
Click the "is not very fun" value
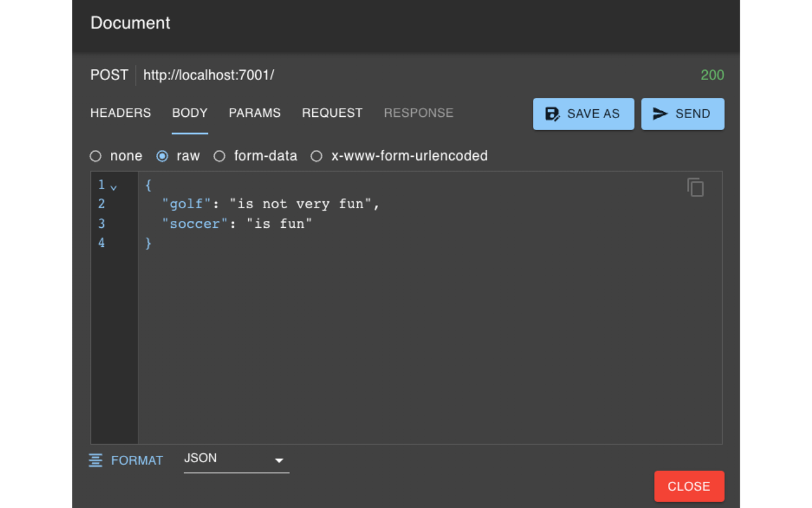click(x=300, y=204)
